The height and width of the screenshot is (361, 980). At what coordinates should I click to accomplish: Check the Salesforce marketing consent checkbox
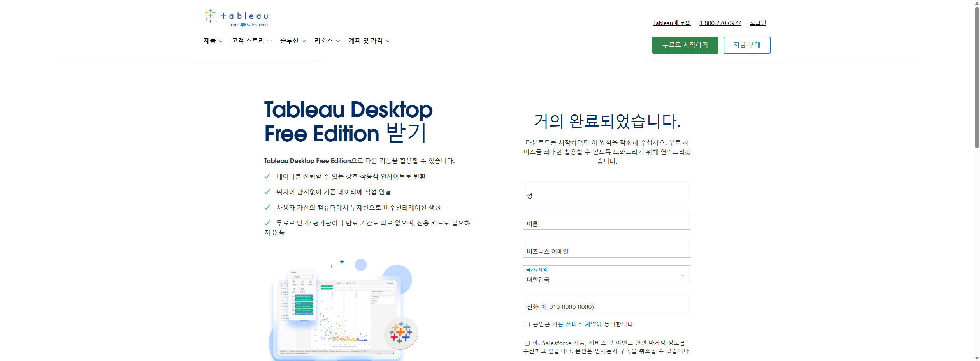pos(527,343)
